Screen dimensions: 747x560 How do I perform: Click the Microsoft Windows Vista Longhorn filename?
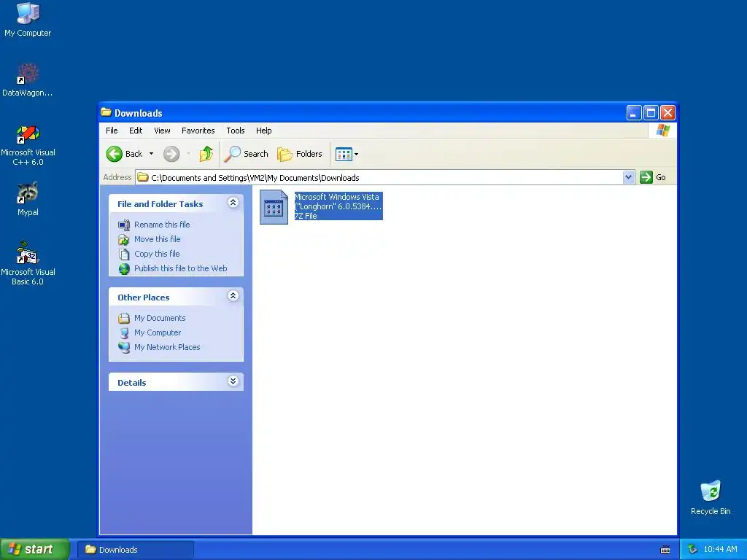click(x=338, y=201)
